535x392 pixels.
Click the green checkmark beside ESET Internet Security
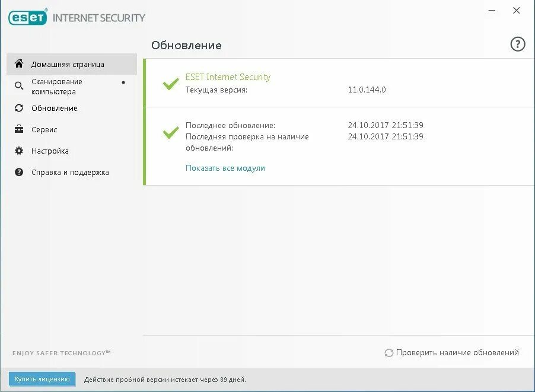(x=171, y=84)
